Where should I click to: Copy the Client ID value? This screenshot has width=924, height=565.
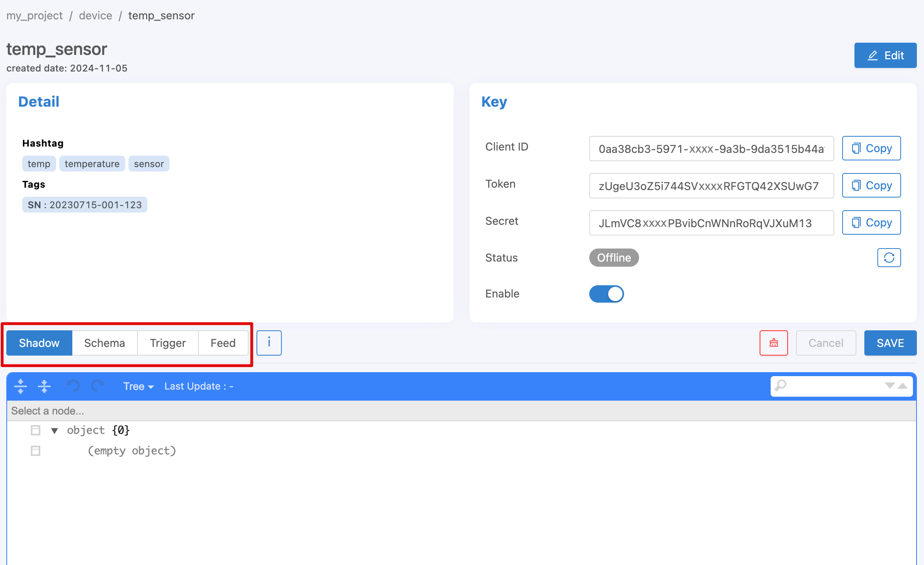pyautogui.click(x=871, y=148)
